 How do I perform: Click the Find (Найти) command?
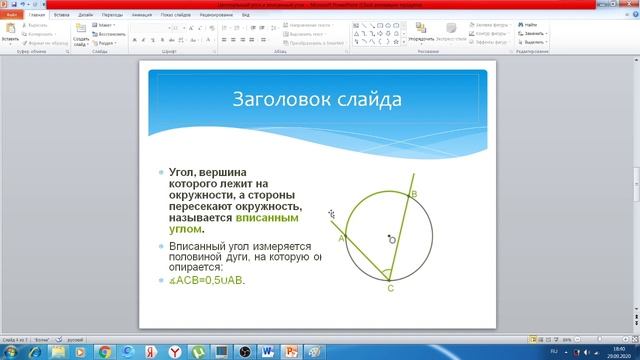point(528,25)
